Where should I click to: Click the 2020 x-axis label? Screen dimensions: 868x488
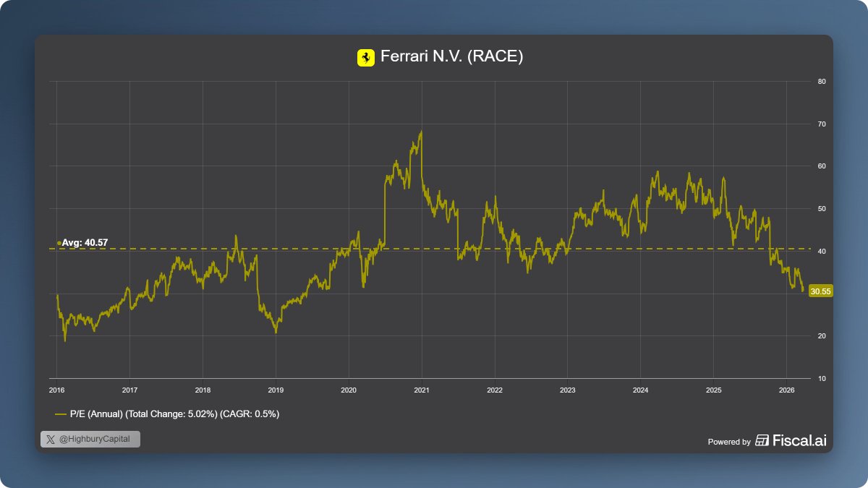[348, 390]
